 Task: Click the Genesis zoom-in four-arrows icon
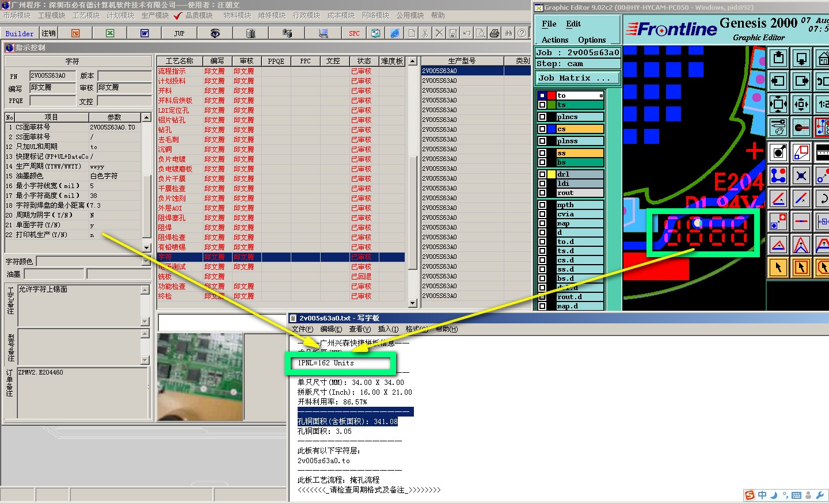tap(801, 104)
